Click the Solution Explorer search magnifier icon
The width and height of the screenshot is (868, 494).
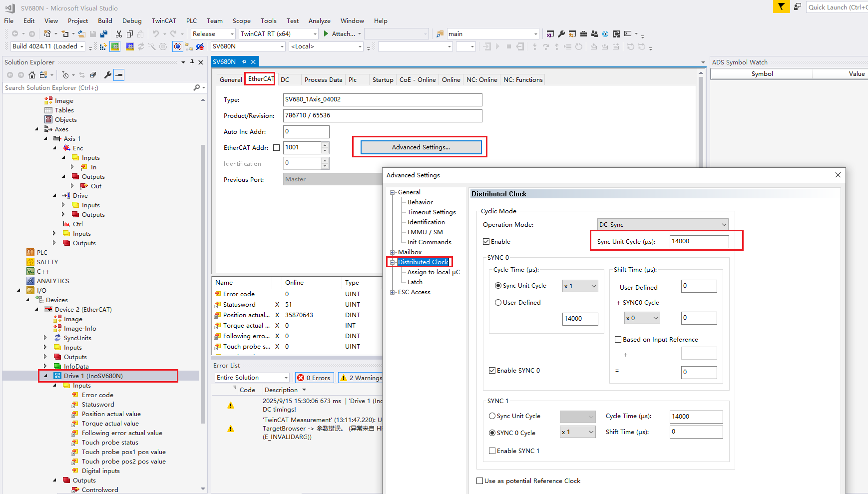coord(197,87)
